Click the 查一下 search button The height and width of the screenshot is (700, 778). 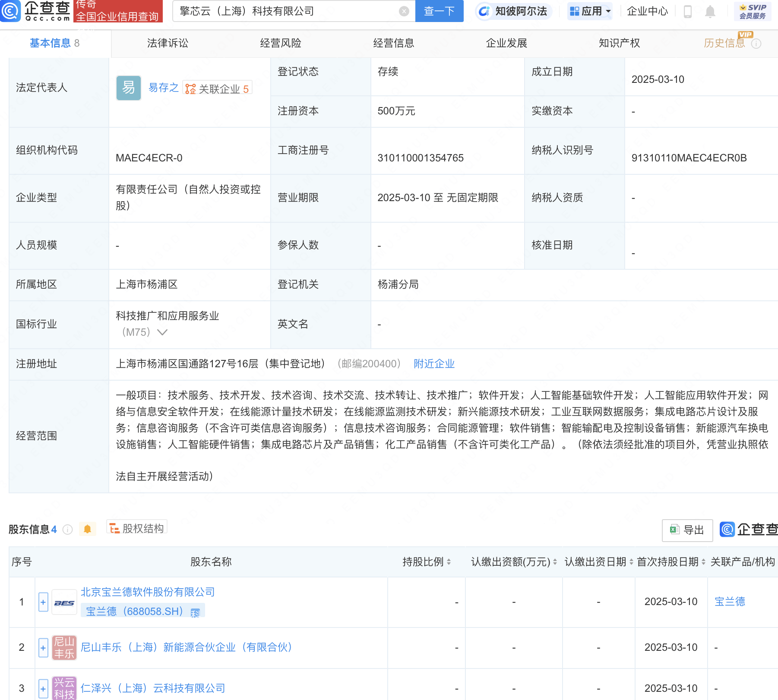(x=439, y=11)
